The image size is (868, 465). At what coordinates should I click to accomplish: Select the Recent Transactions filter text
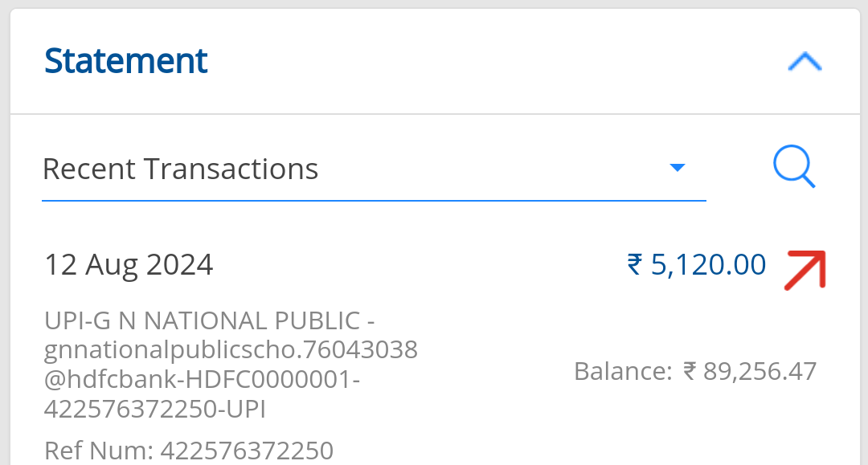[181, 169]
